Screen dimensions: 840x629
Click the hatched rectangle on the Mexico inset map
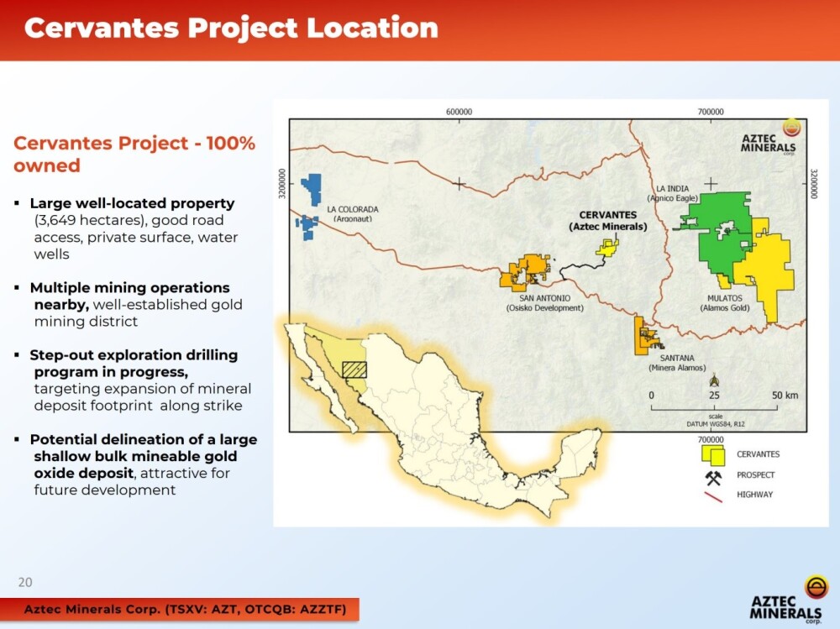click(354, 370)
